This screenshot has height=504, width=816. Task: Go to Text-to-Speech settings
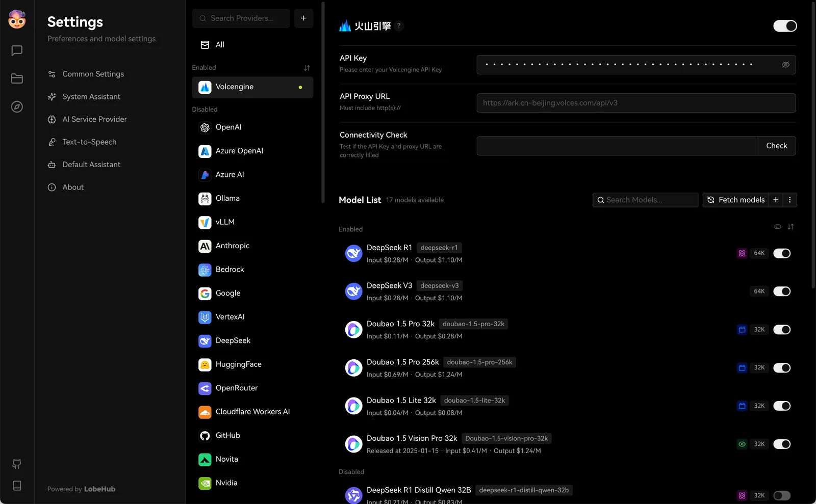[x=89, y=142]
